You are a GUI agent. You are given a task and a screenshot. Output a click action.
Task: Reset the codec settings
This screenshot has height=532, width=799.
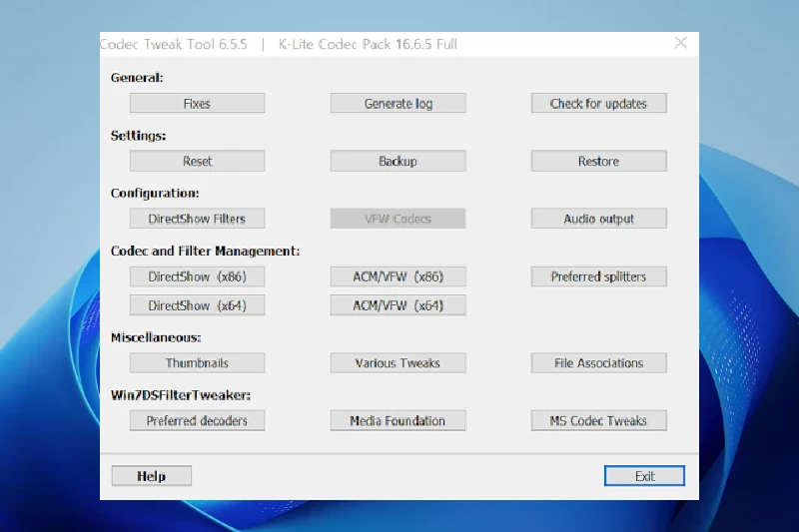(x=197, y=161)
